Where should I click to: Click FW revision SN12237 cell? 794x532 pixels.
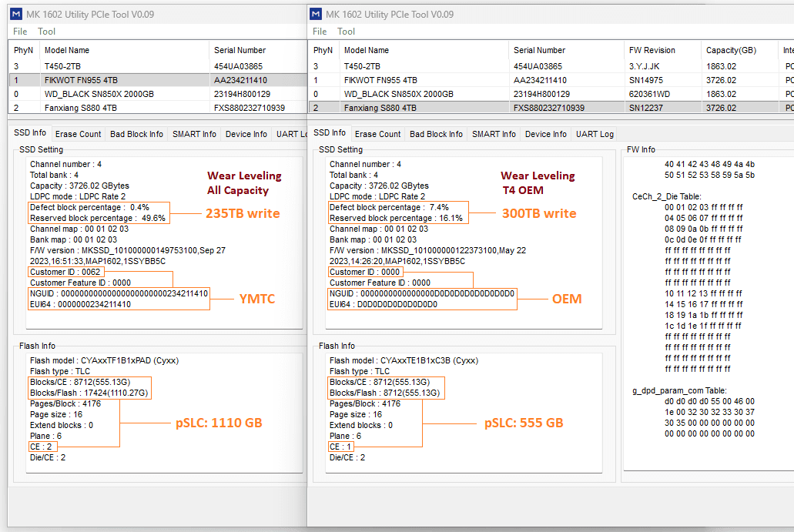645,108
